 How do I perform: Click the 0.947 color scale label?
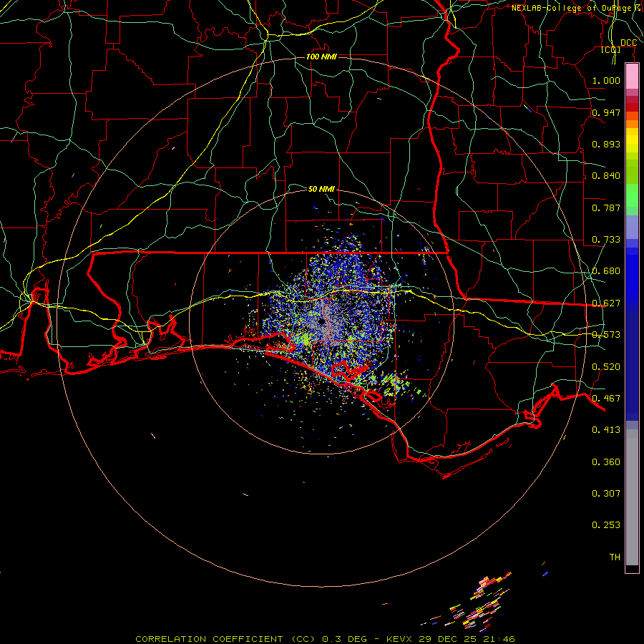coord(606,112)
